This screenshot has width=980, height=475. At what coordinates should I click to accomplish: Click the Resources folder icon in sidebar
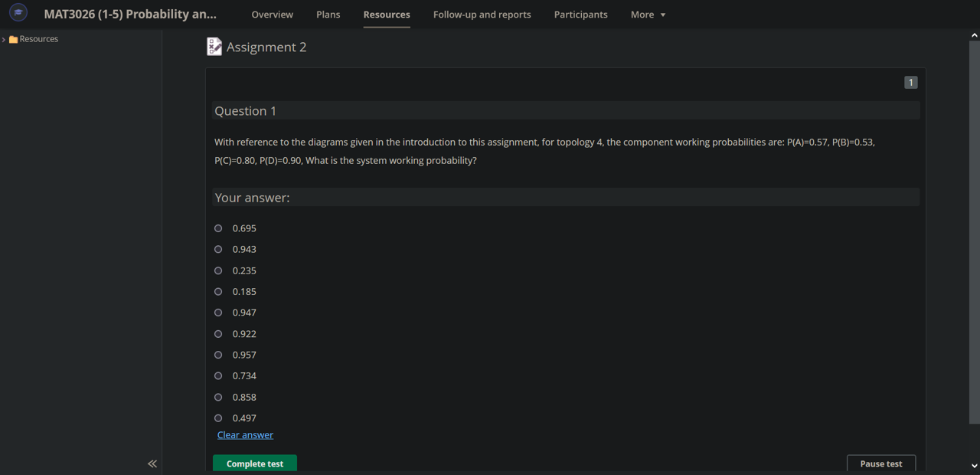13,39
